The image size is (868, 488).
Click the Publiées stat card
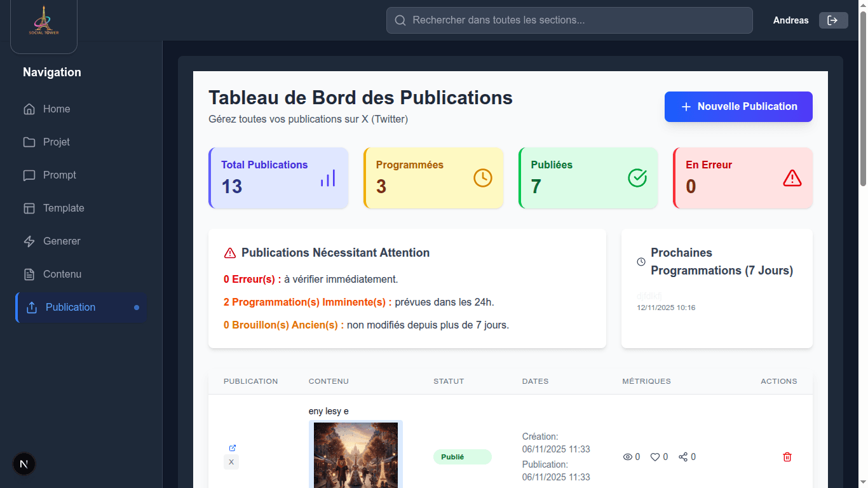point(588,178)
